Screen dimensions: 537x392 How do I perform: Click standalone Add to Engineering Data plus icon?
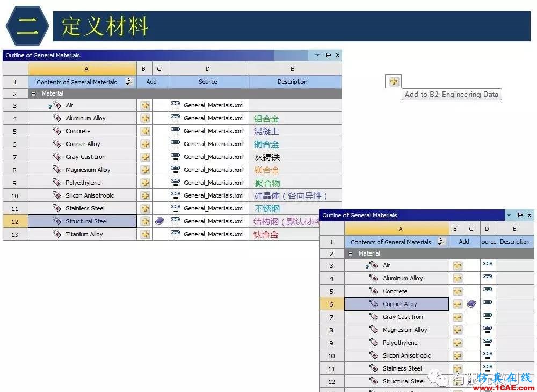point(394,81)
